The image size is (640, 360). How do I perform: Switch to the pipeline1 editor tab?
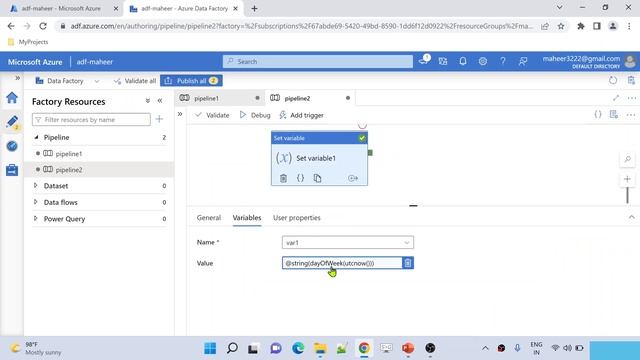pos(220,98)
